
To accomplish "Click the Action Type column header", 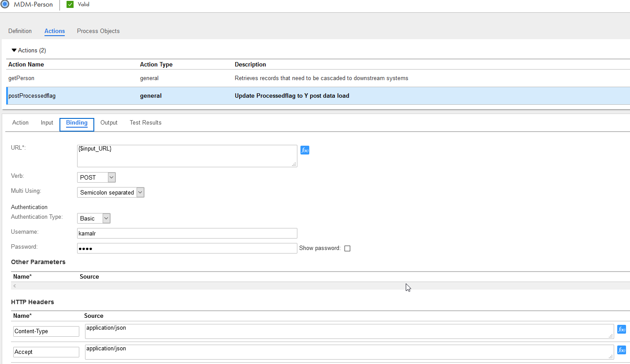I will click(156, 64).
